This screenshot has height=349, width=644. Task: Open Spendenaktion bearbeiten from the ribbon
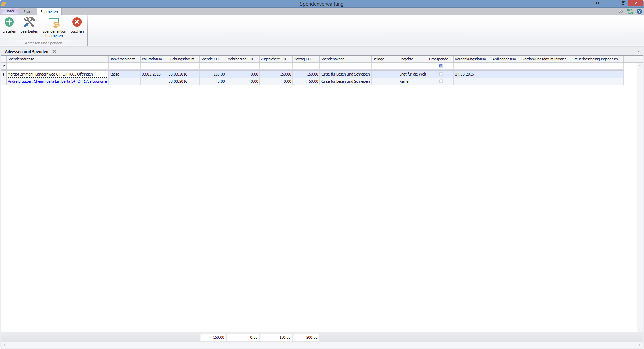tap(54, 23)
